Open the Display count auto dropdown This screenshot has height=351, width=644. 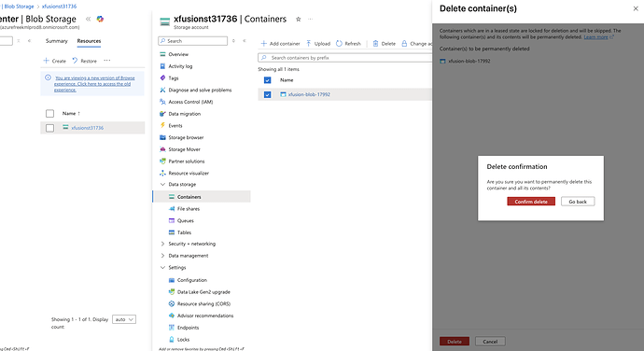(124, 319)
